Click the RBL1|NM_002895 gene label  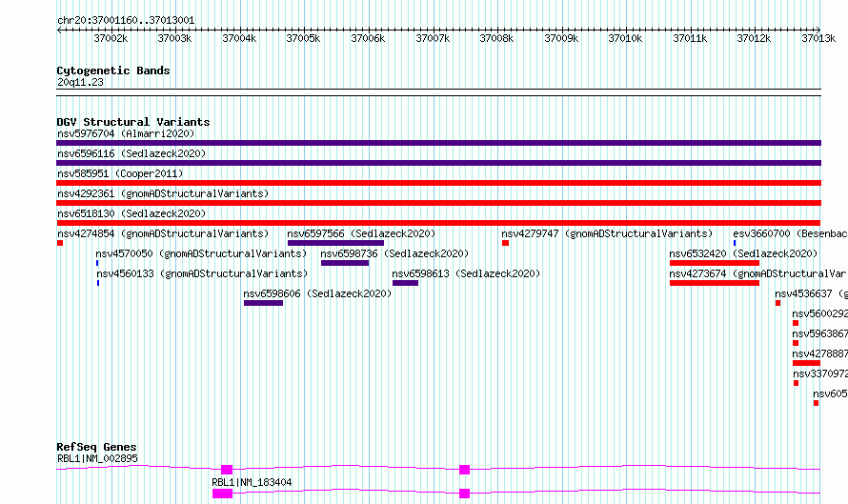pos(97,458)
